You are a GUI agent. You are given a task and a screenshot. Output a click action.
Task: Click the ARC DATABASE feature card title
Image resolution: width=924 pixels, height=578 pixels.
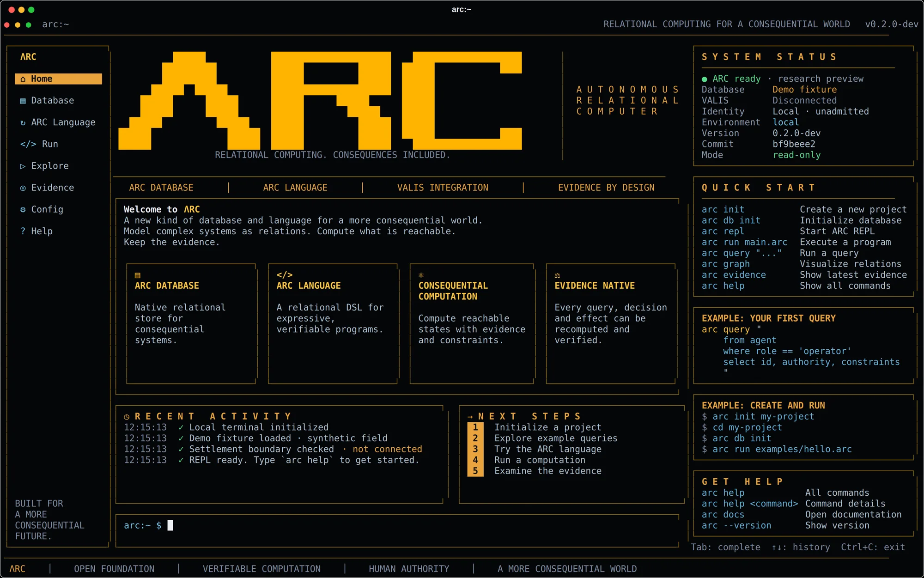coord(167,286)
